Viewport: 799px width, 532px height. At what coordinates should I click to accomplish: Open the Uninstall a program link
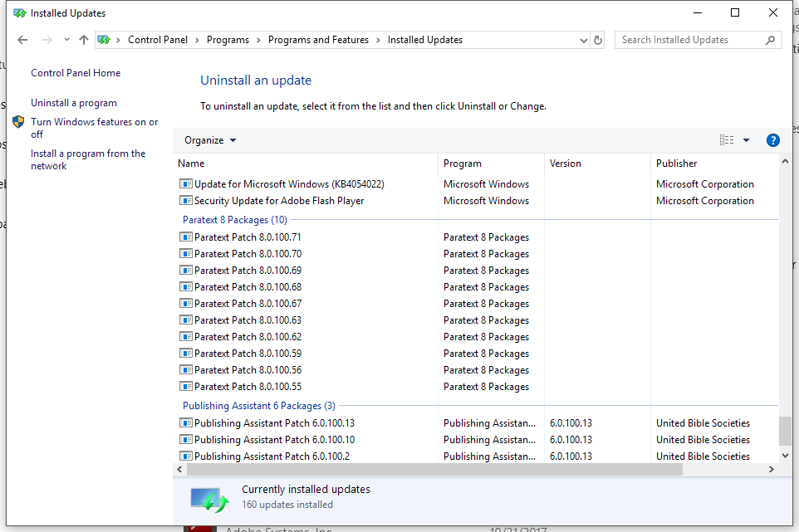click(x=74, y=103)
